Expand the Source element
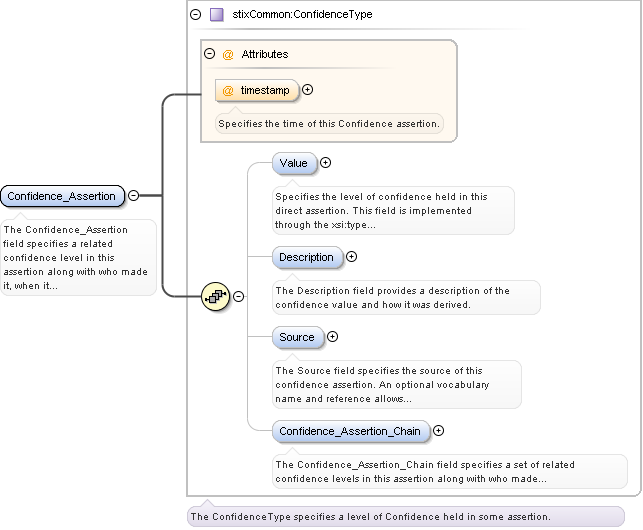Image resolution: width=643 pixels, height=530 pixels. [333, 337]
